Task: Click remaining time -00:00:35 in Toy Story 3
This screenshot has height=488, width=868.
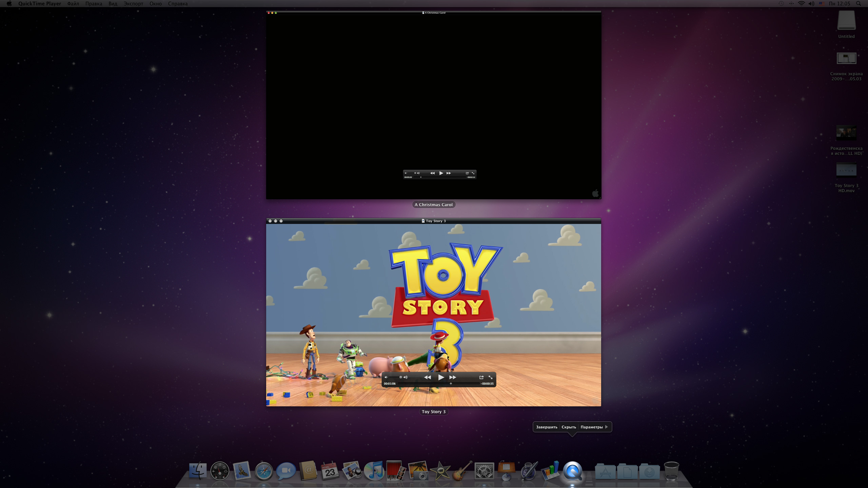Action: (x=487, y=384)
